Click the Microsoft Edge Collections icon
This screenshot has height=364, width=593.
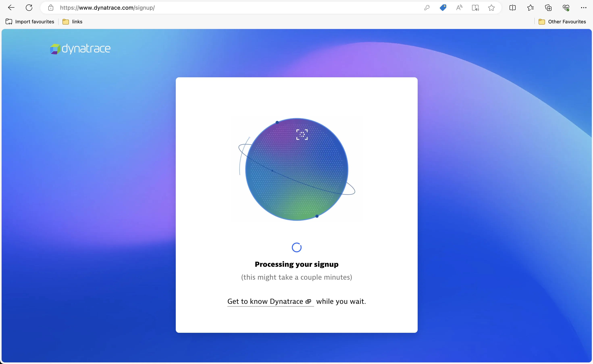click(x=548, y=8)
